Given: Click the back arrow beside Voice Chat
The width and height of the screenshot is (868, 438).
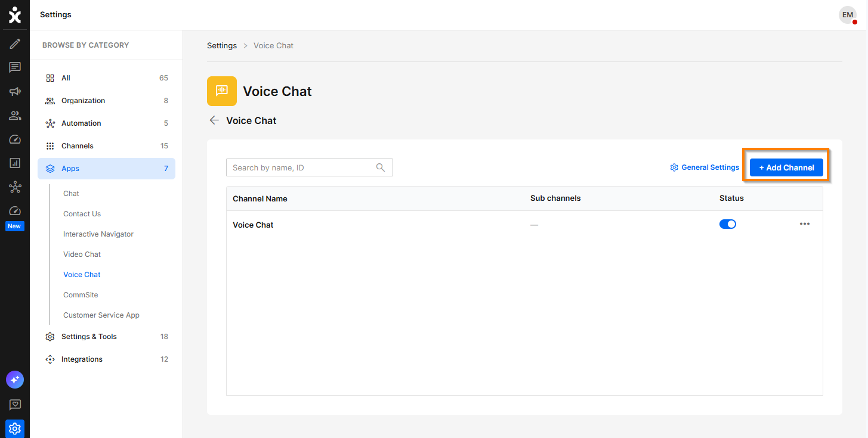Looking at the screenshot, I should 214,120.
